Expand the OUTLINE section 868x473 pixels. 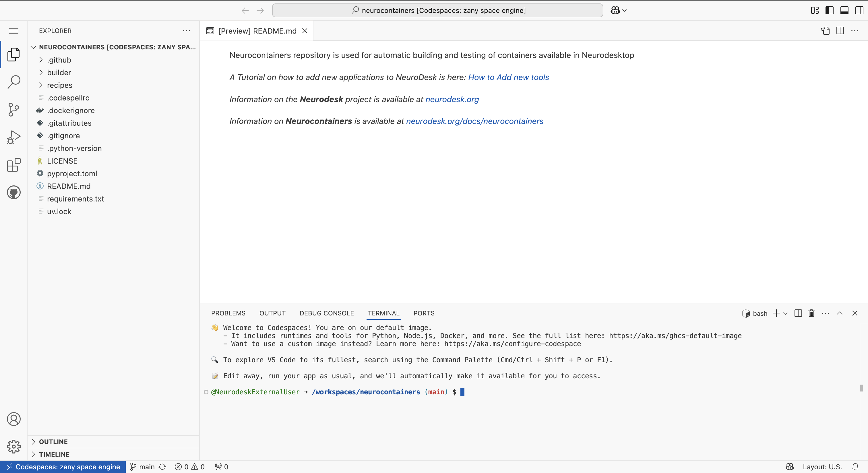click(53, 442)
